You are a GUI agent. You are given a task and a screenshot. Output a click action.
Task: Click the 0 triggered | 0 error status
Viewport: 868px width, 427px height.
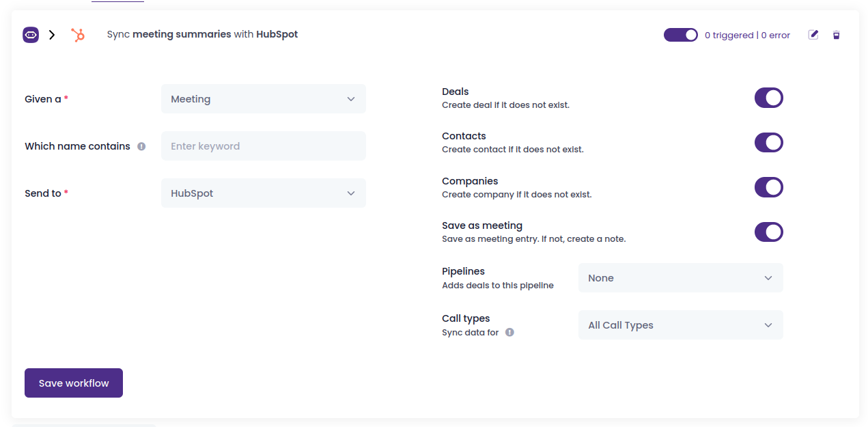click(747, 36)
